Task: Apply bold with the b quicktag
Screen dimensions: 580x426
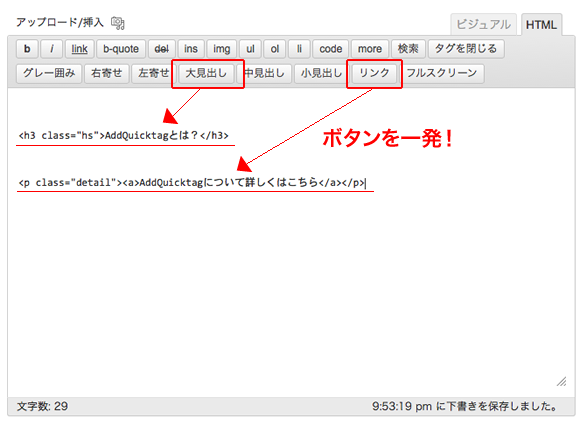Action: click(27, 49)
